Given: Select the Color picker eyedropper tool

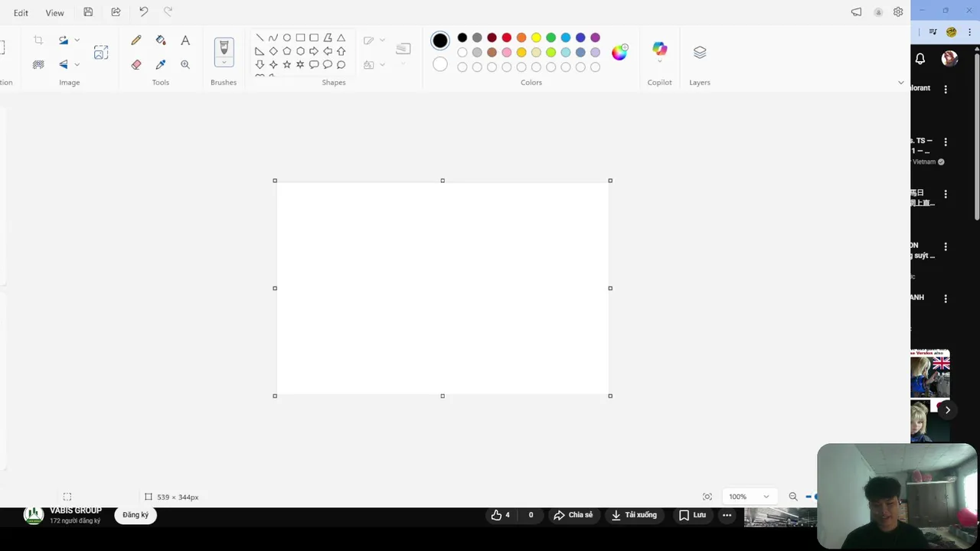Looking at the screenshot, I should click(x=161, y=64).
